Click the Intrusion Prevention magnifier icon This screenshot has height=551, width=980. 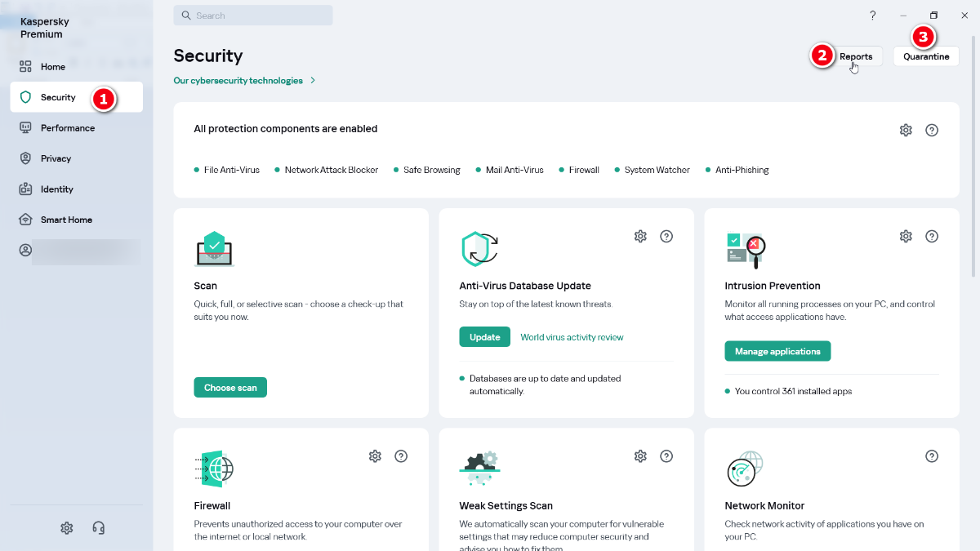745,250
